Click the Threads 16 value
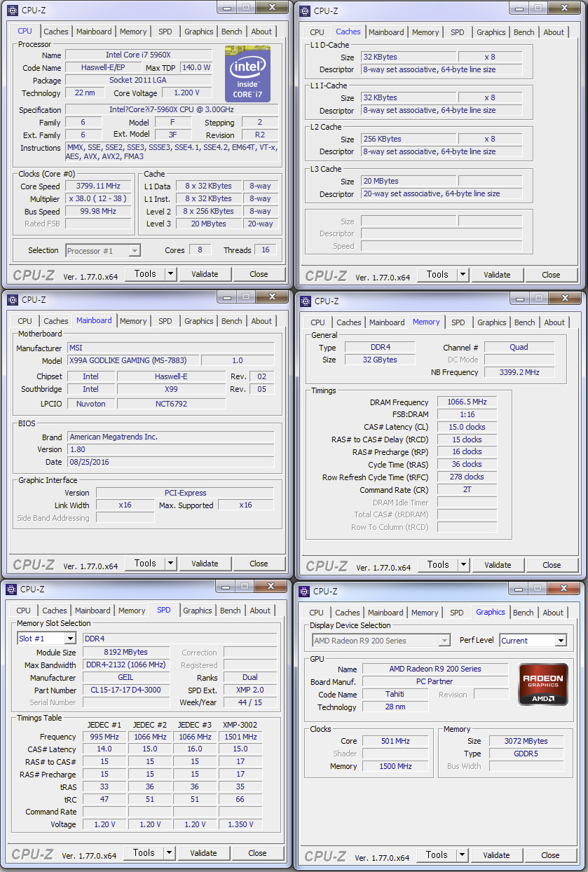Viewport: 588px width, 872px height. [266, 250]
